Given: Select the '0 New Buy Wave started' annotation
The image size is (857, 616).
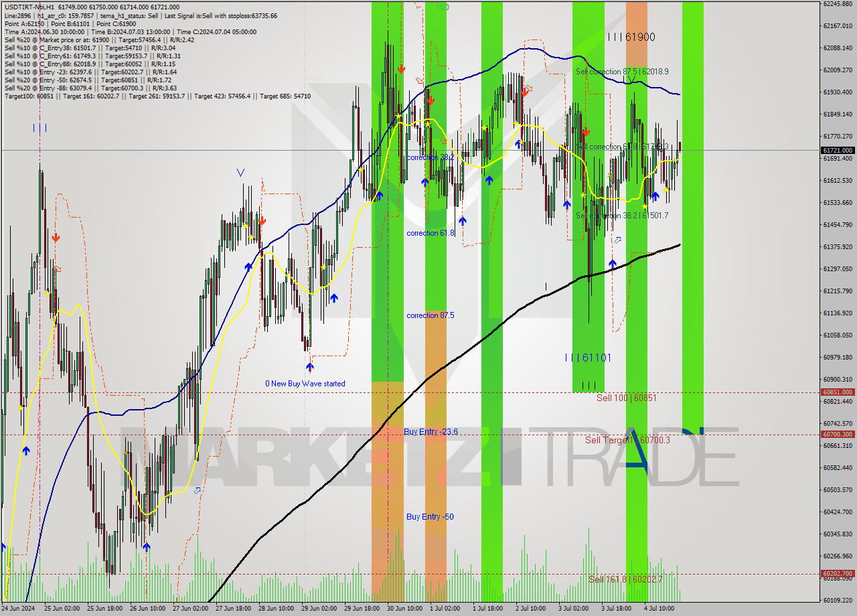Looking at the screenshot, I should click(x=305, y=384).
